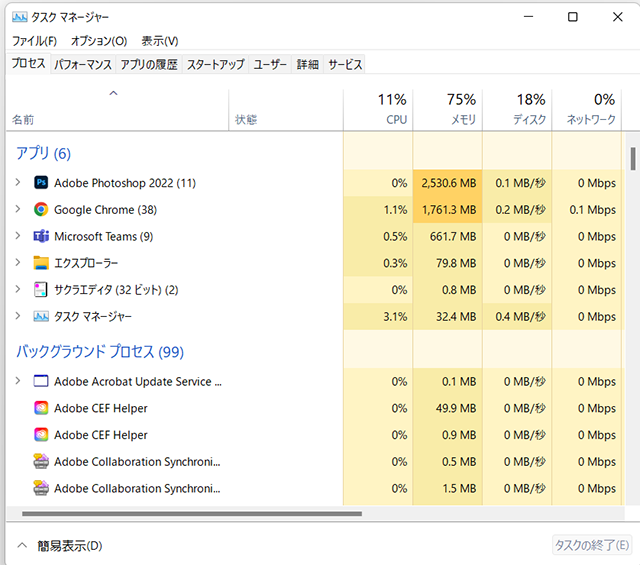Click the 3.1% CPU cell
Screen dimensions: 640x565
tap(378, 316)
